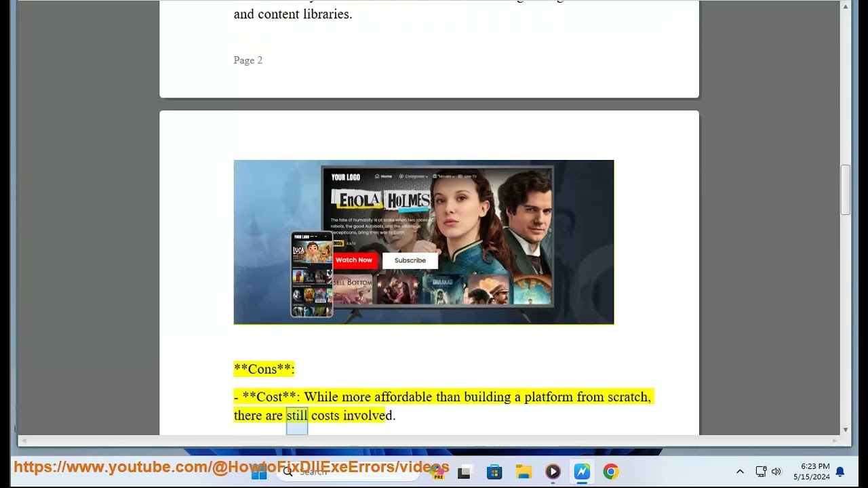Launch Google Chrome from the taskbar

(611, 472)
